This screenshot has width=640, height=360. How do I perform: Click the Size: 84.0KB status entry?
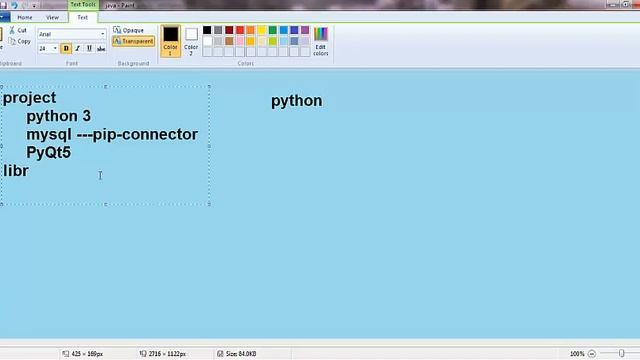[x=237, y=354]
